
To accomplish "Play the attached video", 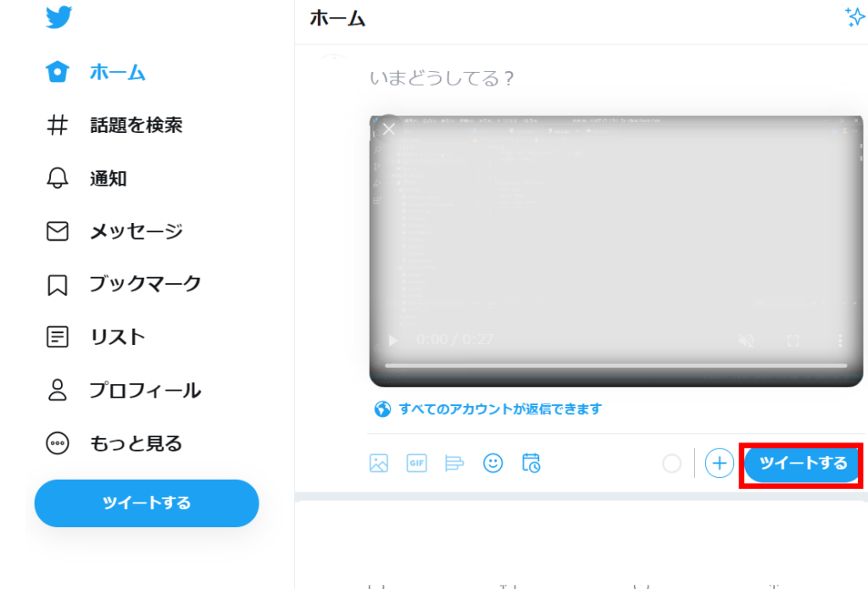I will [393, 340].
